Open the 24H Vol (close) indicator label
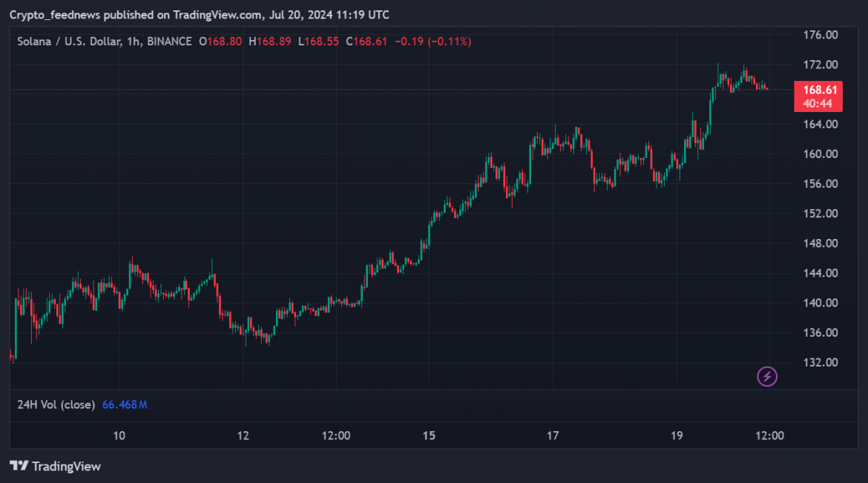This screenshot has width=868, height=483. [56, 404]
